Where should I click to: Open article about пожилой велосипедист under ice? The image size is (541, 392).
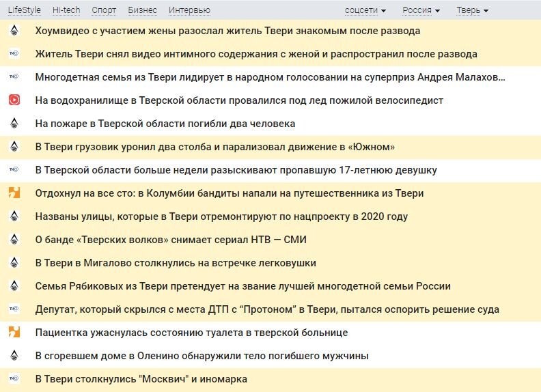pyautogui.click(x=239, y=100)
